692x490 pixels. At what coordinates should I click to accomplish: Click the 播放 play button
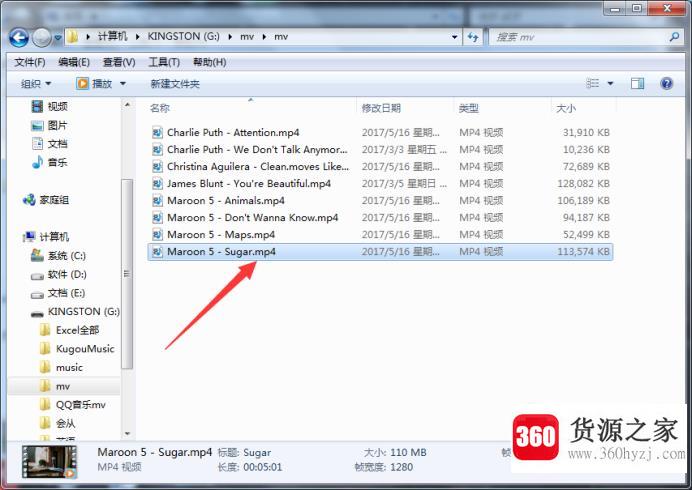[x=94, y=83]
